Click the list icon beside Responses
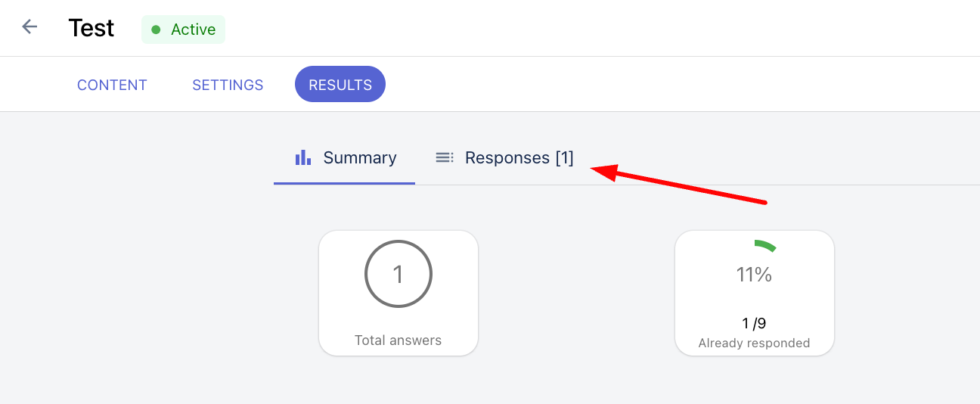This screenshot has height=404, width=980. click(x=445, y=157)
